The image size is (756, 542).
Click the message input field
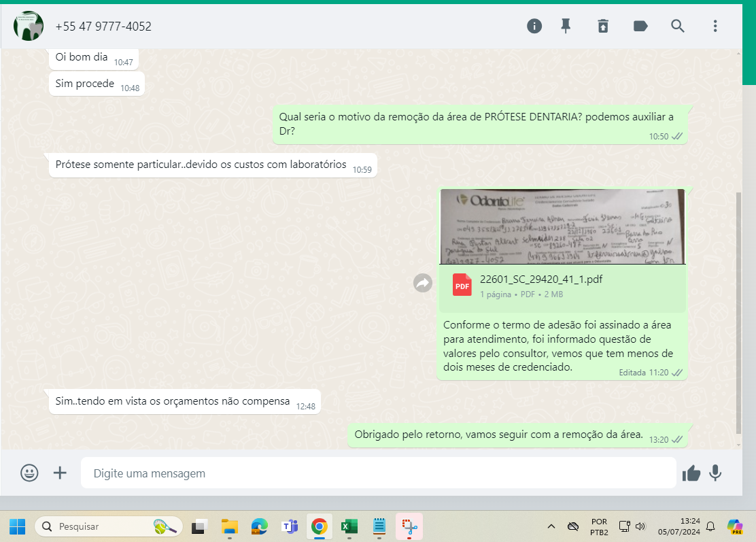click(377, 473)
